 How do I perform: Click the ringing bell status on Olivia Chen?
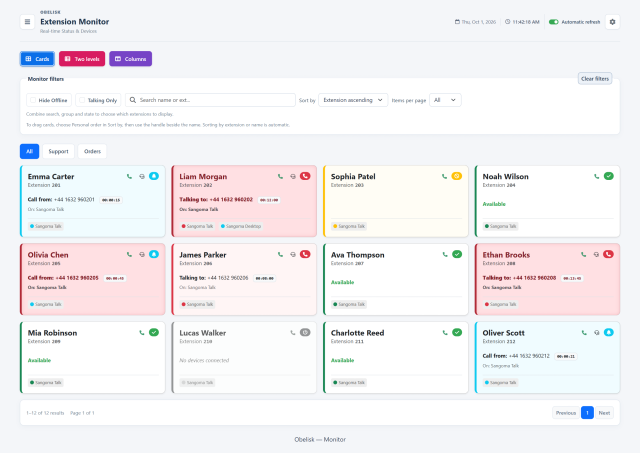point(154,254)
